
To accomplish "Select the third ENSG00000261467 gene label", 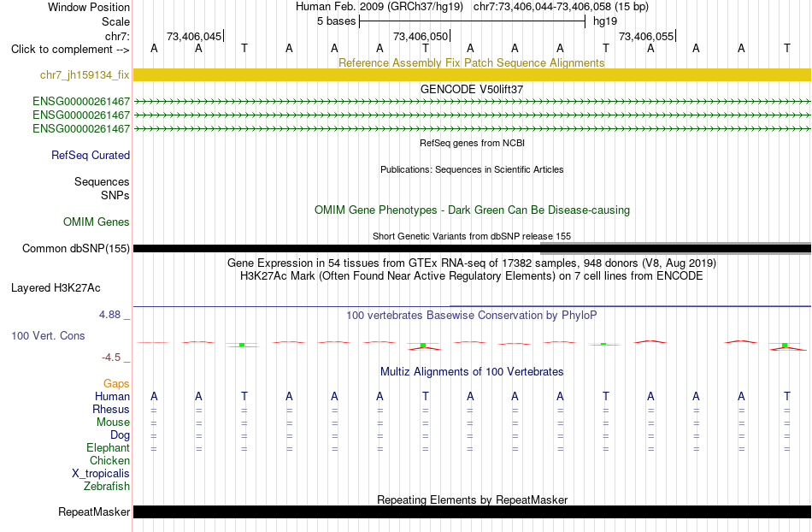I will [x=81, y=128].
